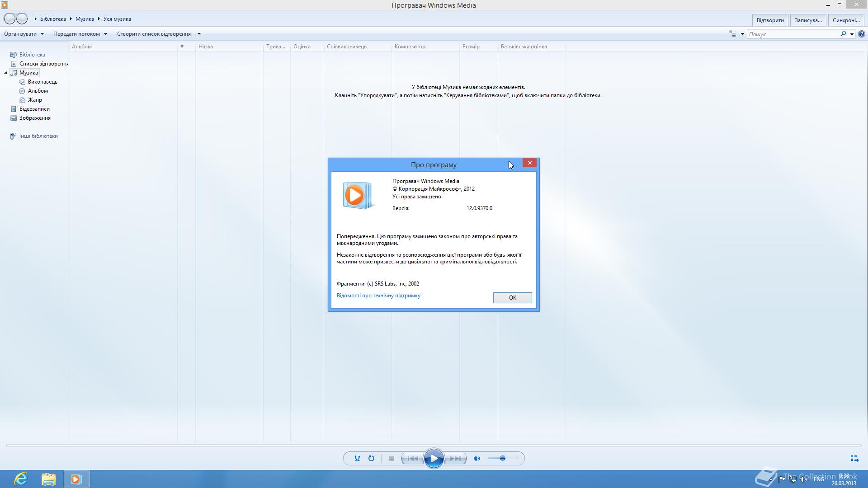Sort by the Співвиконавець column header
This screenshot has height=488, width=868.
[358, 47]
